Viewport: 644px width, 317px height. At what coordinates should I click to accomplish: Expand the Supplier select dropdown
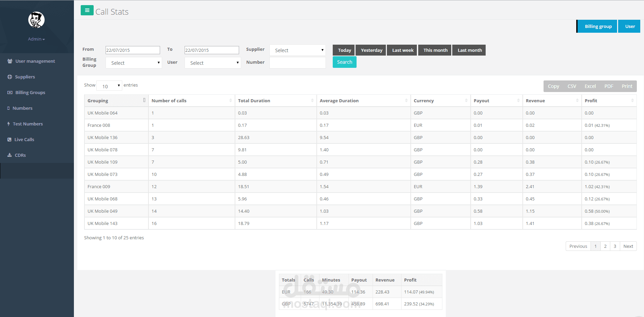298,50
